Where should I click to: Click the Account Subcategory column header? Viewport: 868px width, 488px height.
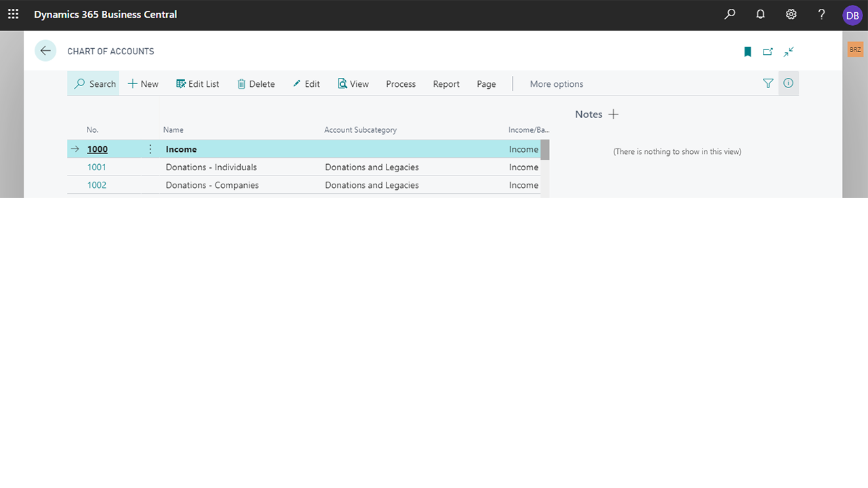[361, 130]
